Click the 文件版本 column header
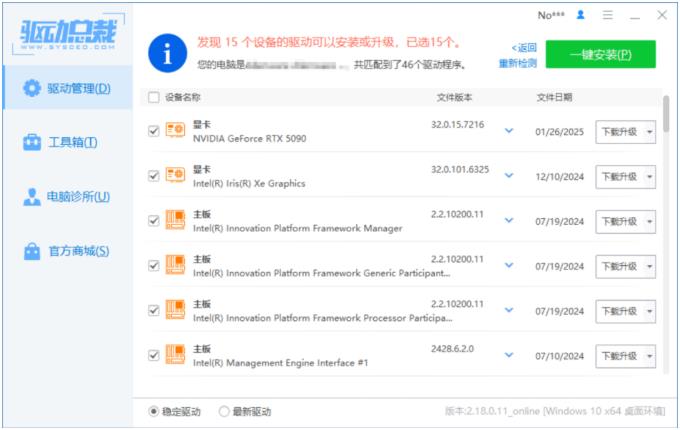680x430 pixels. [454, 98]
